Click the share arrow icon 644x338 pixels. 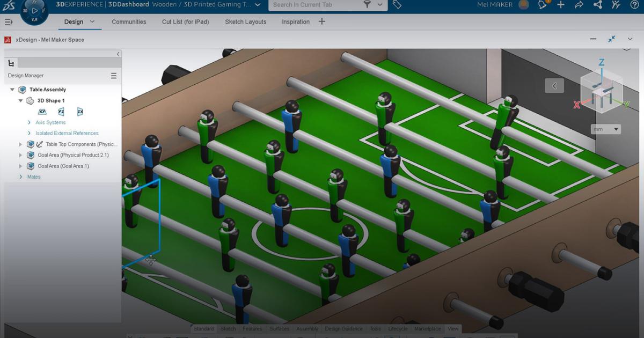(579, 5)
